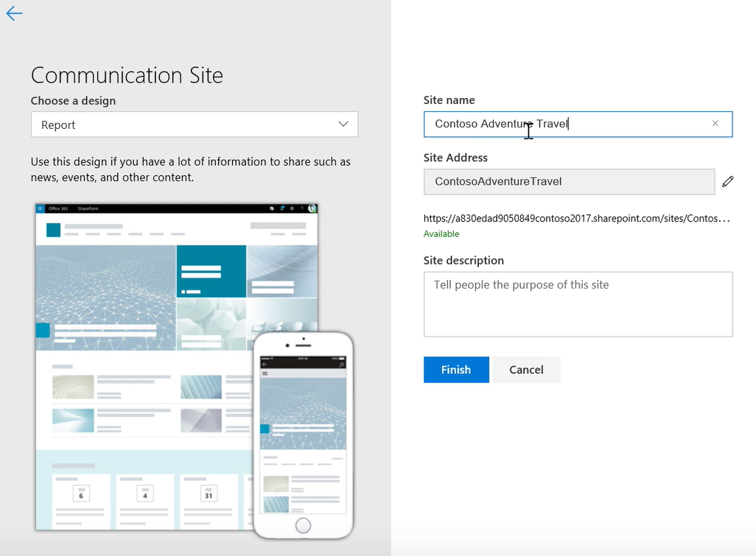Click the calendar tile showing 31 in the preview

tap(208, 497)
